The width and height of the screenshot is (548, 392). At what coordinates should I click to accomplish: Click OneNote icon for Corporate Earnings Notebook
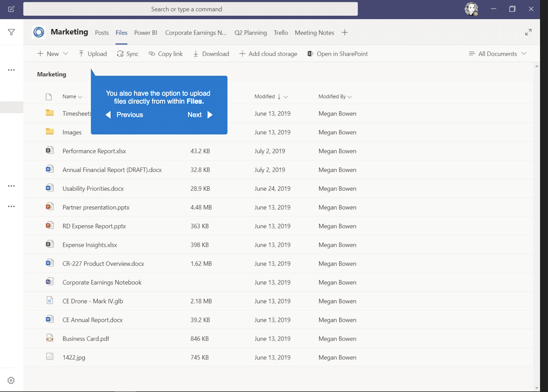pos(50,282)
